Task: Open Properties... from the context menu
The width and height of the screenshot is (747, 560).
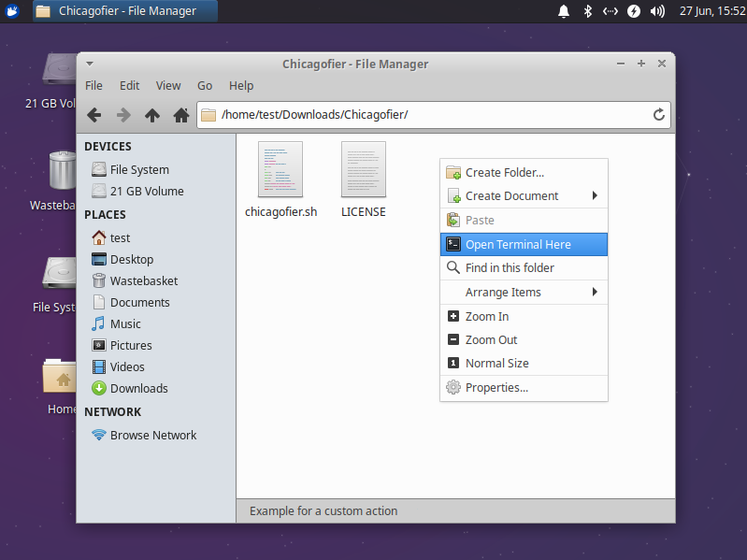Action: [x=524, y=387]
